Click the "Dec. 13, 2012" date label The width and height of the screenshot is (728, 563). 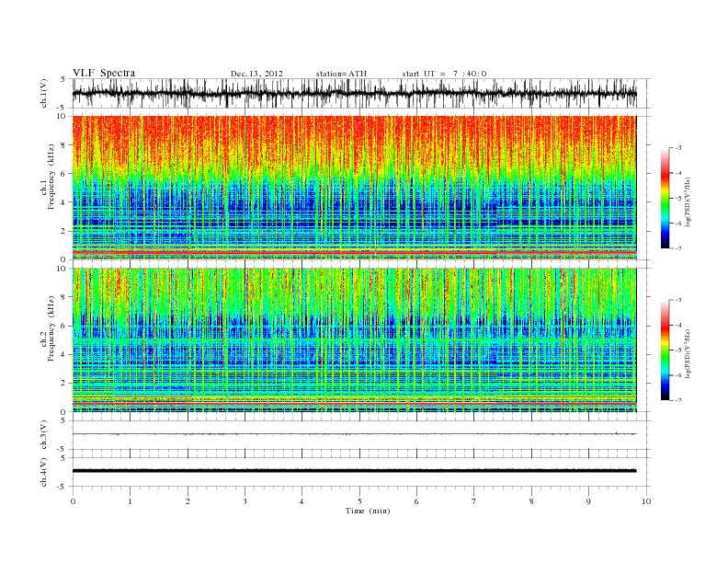256,74
